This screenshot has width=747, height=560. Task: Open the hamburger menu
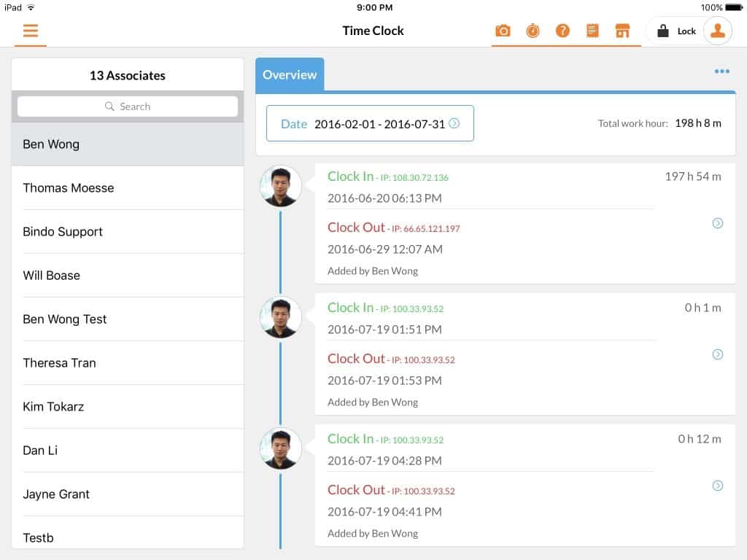(31, 31)
